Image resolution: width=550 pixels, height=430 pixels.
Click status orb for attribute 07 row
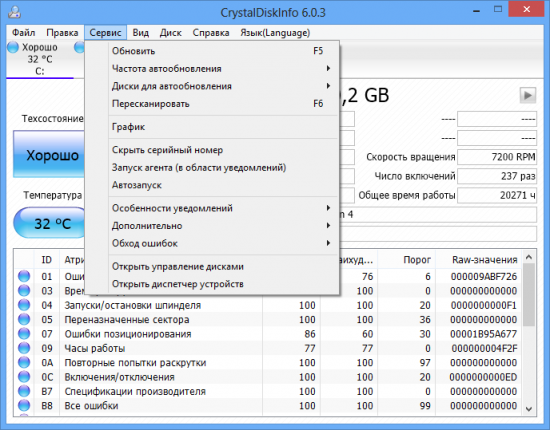24,334
